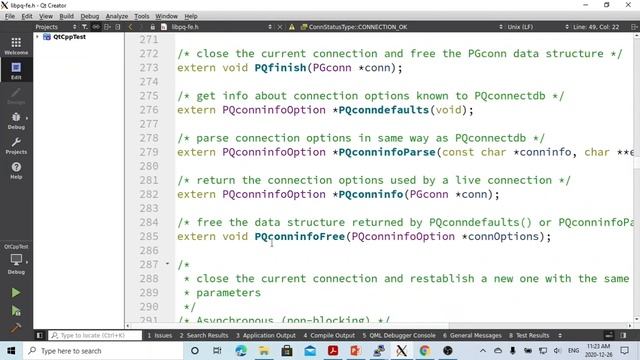Build the project with hammer icon
640x360 pixels.
pyautogui.click(x=16, y=328)
